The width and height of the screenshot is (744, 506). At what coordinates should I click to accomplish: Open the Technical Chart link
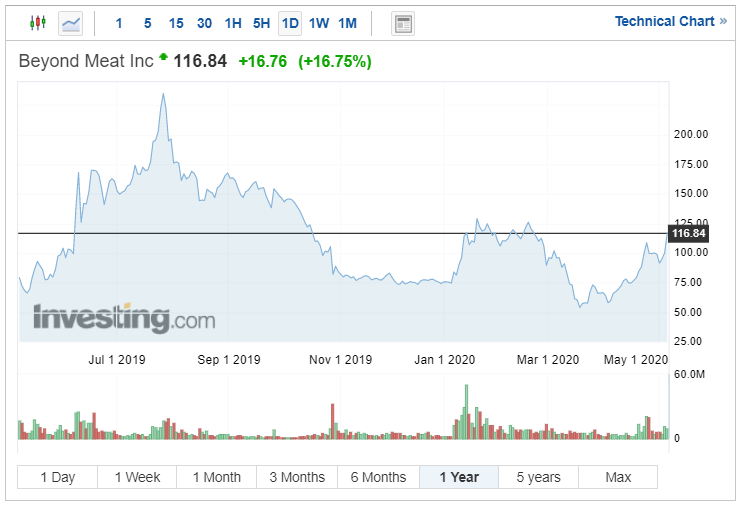coord(670,21)
